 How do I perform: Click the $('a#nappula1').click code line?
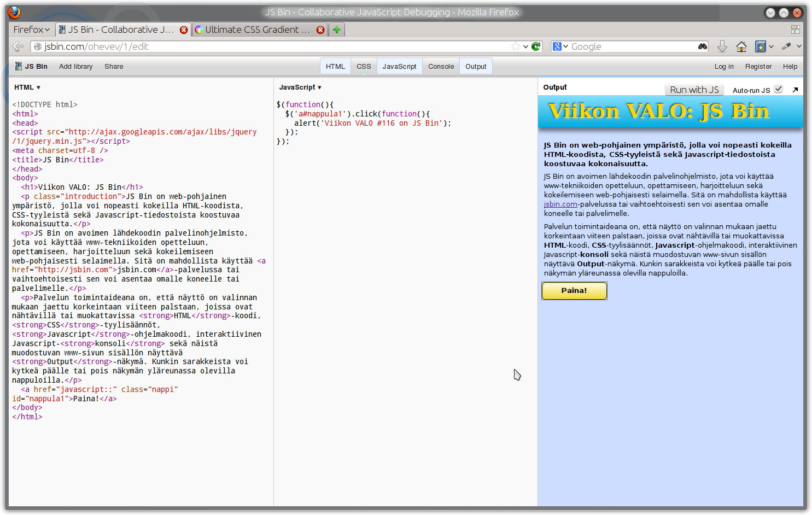tap(358, 114)
